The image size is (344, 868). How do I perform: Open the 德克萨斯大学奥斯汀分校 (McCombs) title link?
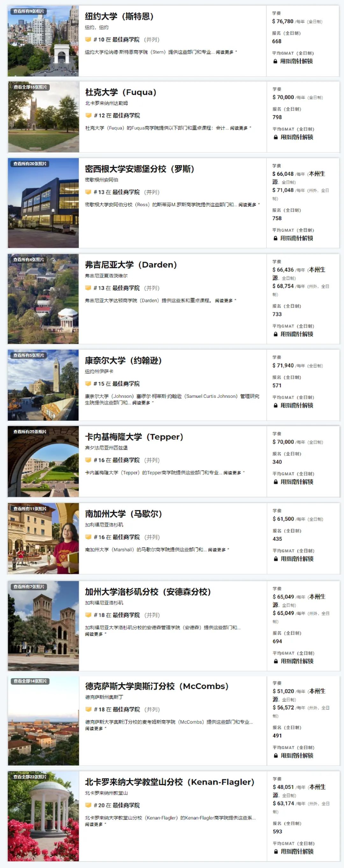tap(156, 686)
